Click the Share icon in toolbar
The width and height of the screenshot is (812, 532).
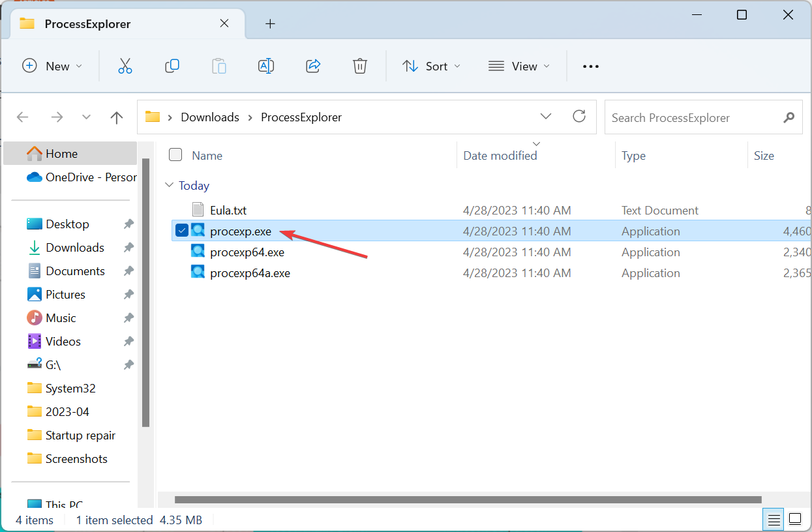[313, 66]
